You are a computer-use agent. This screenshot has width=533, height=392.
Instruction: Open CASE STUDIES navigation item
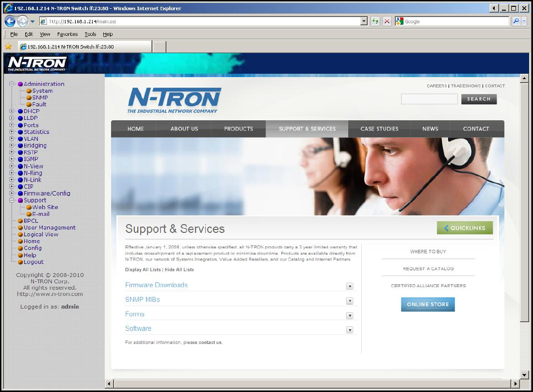click(379, 129)
